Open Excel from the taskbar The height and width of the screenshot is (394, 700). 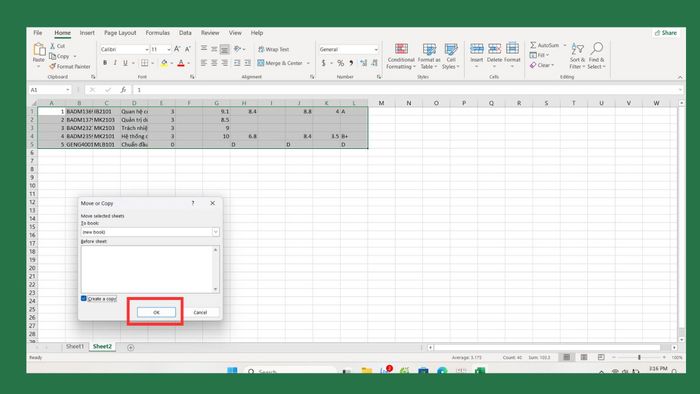480,370
